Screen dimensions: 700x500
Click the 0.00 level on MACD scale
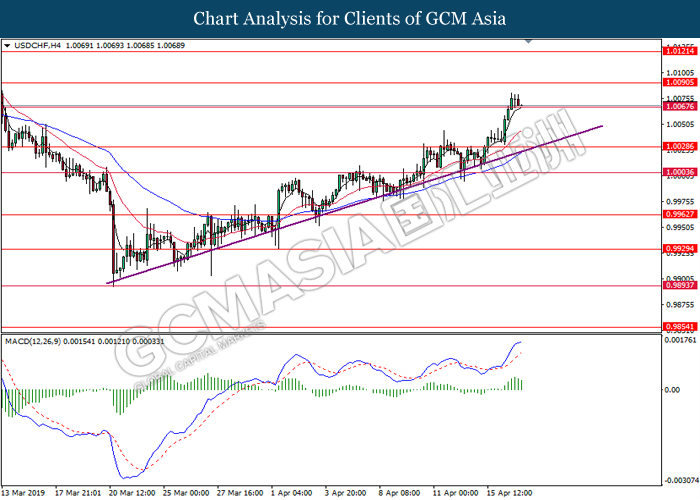coord(673,389)
